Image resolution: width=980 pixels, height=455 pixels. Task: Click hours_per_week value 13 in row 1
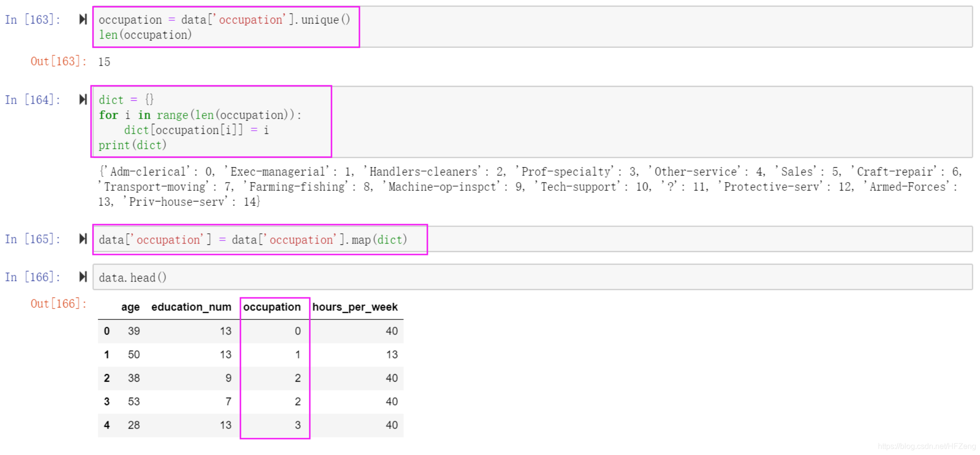(x=392, y=355)
